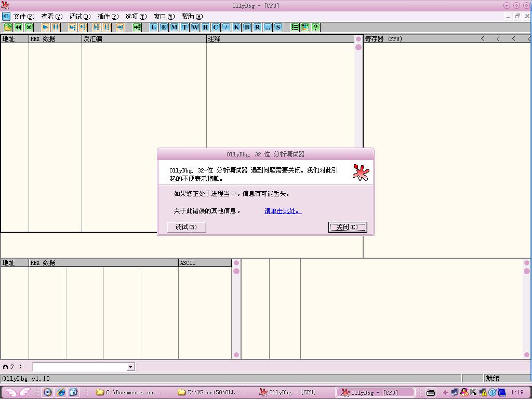The width and height of the screenshot is (532, 399).
Task: Click the dump pane bottom scroll button
Action: pos(236,355)
